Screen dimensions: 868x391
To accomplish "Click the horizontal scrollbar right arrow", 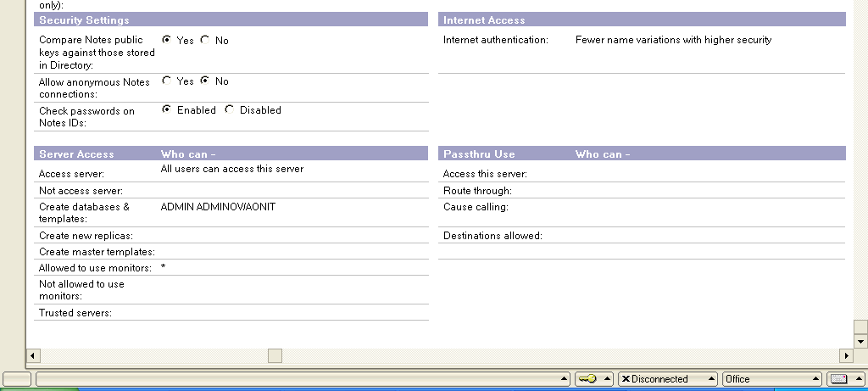I will [847, 355].
